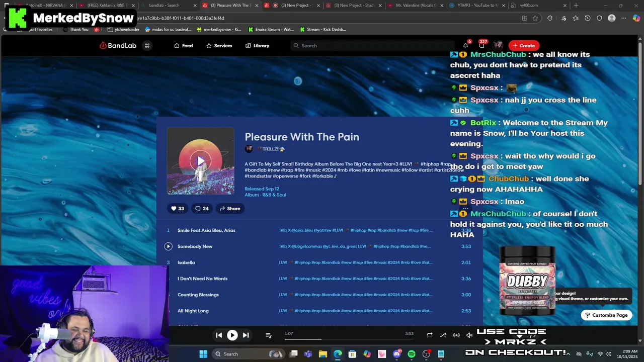Open the TRILLZ! artist profile
Image resolution: width=644 pixels, height=362 pixels.
pos(271,149)
